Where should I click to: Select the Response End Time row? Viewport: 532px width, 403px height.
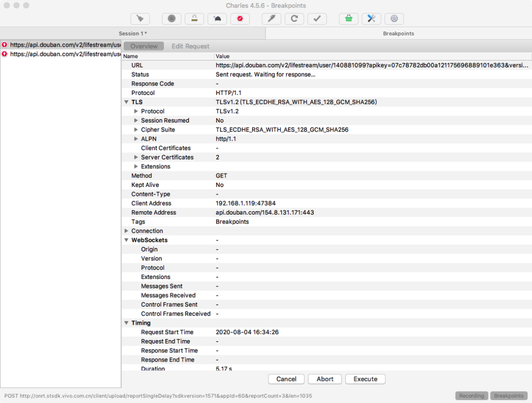[327, 360]
